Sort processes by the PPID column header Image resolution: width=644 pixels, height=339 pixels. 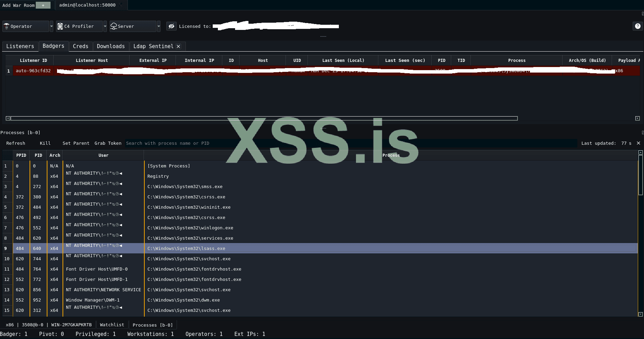click(21, 155)
